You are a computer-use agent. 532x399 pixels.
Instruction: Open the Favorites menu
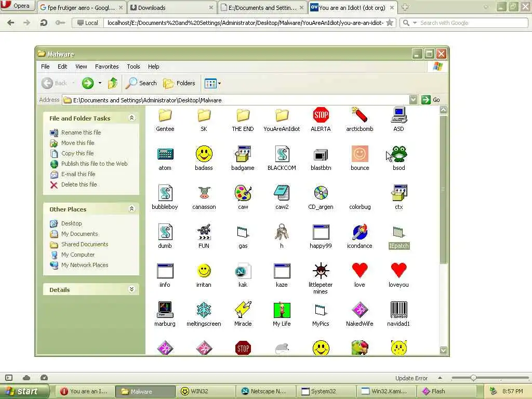(x=107, y=66)
